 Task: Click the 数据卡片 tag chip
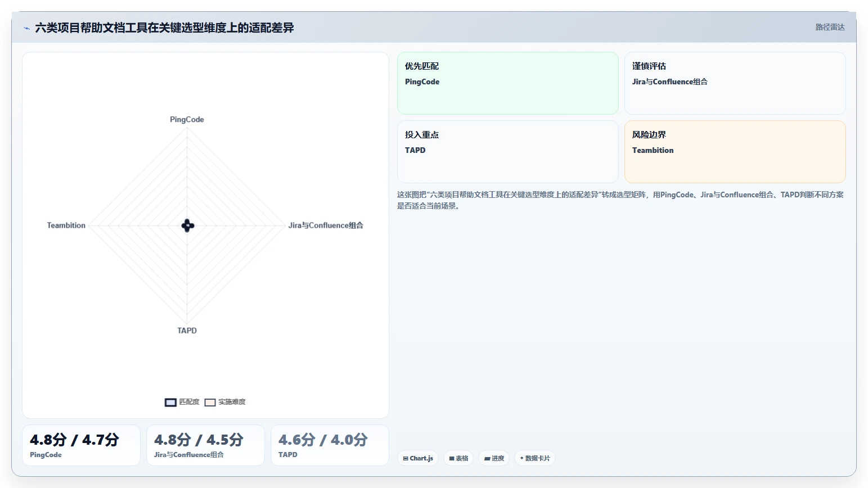(535, 458)
